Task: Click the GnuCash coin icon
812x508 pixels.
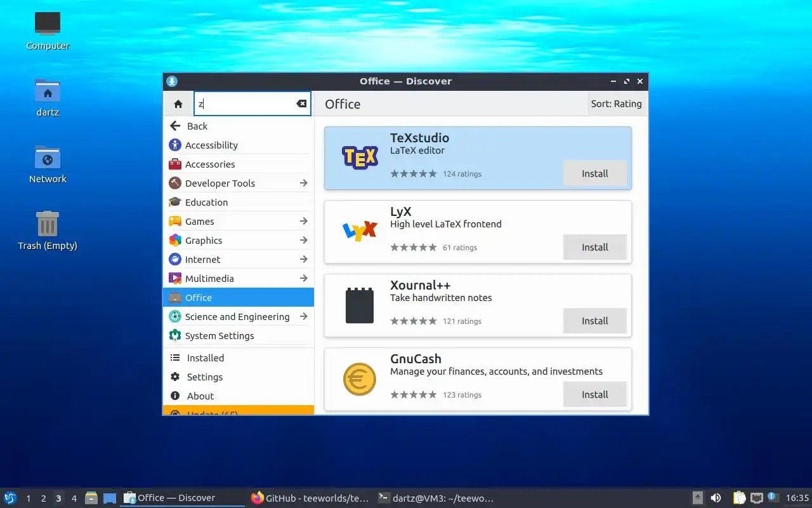Action: pos(360,379)
